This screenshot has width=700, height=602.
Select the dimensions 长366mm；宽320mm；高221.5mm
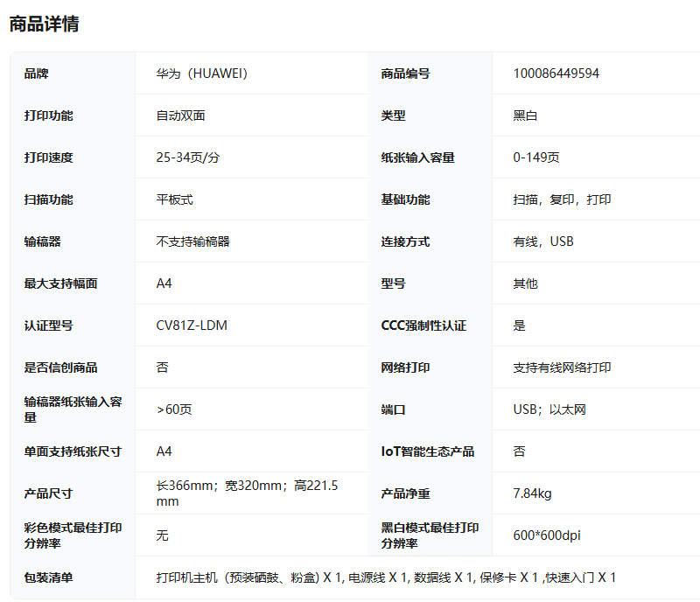[x=247, y=493]
